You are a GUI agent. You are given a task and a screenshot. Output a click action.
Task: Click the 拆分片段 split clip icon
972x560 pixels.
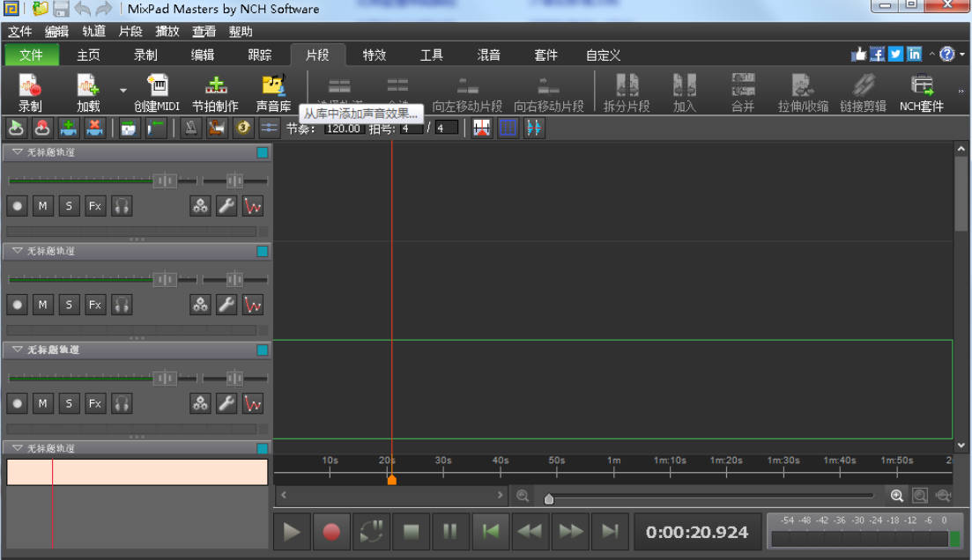coord(627,92)
